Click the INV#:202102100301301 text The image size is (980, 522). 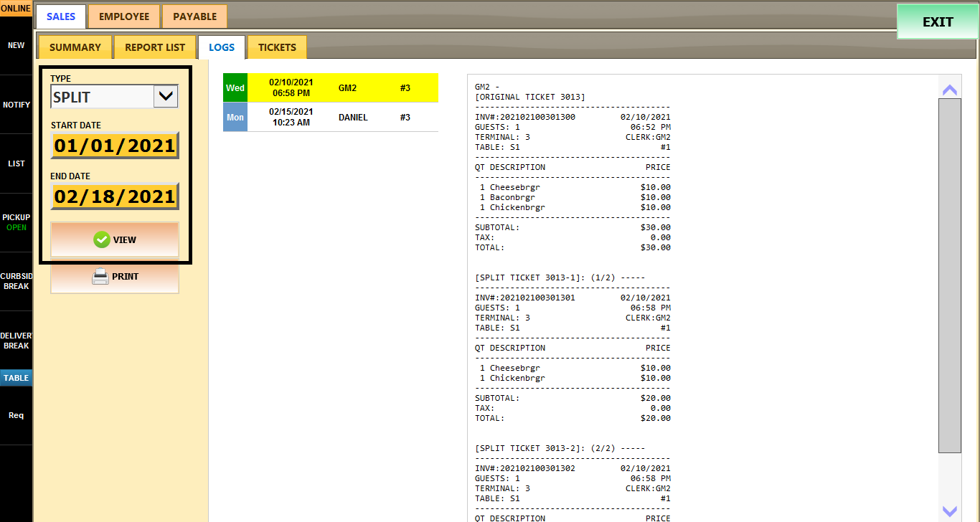click(525, 298)
